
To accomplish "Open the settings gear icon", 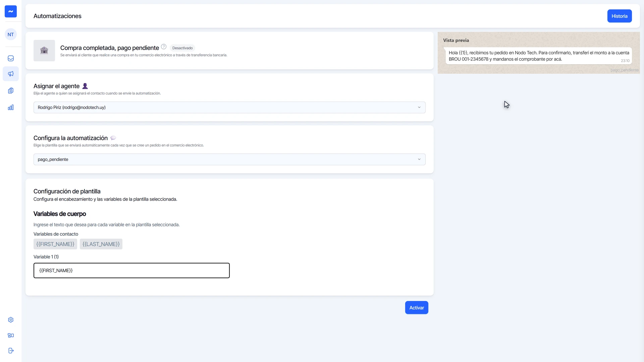I will tap(11, 320).
